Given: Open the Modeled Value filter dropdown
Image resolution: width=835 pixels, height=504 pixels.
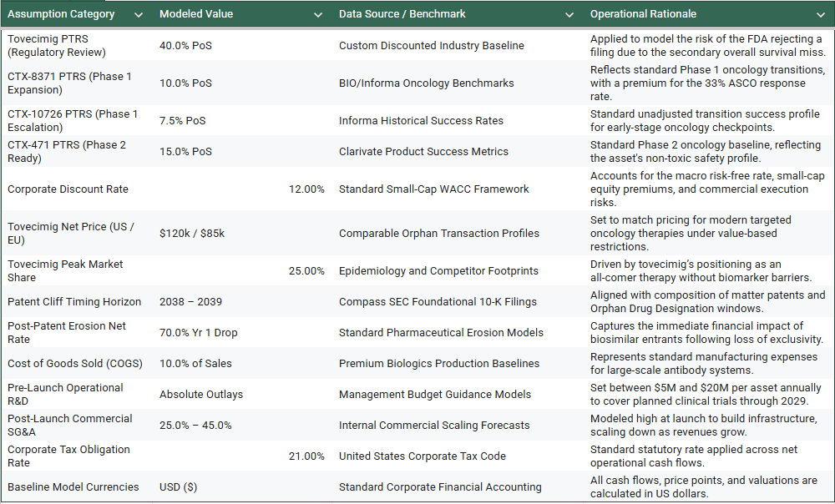Looking at the screenshot, I should click(318, 15).
